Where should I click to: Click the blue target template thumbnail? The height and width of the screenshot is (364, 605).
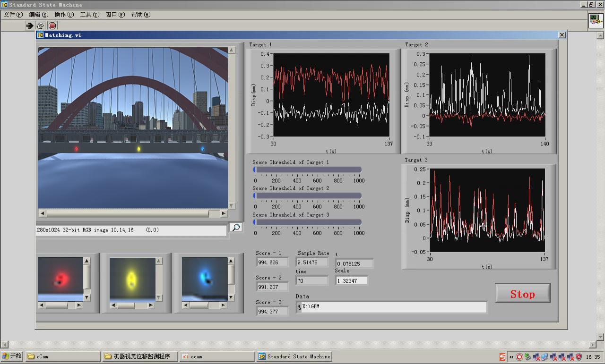[x=205, y=279]
